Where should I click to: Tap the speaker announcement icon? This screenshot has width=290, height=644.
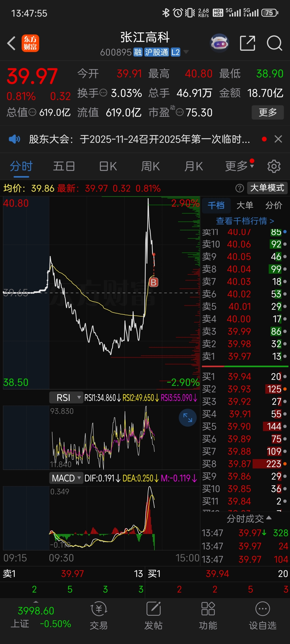15,139
